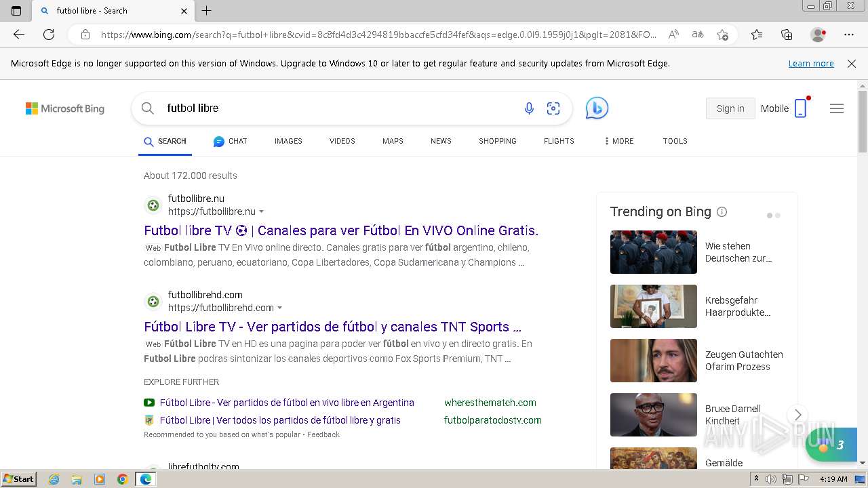Open Chrome from taskbar
The height and width of the screenshot is (488, 868).
pyautogui.click(x=123, y=479)
